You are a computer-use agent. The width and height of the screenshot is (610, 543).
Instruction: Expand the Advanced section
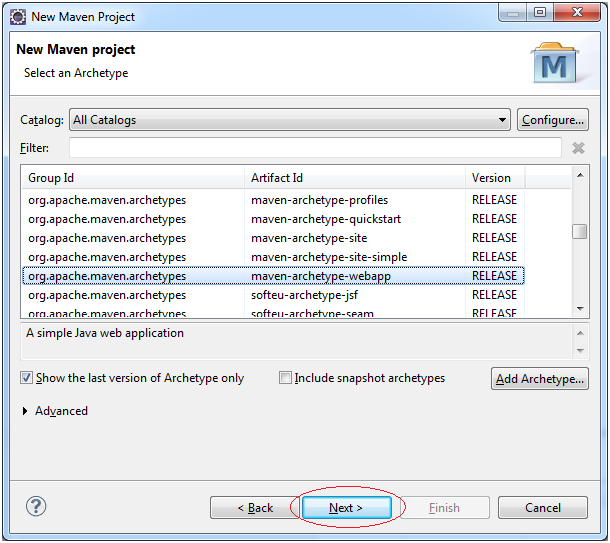click(25, 411)
